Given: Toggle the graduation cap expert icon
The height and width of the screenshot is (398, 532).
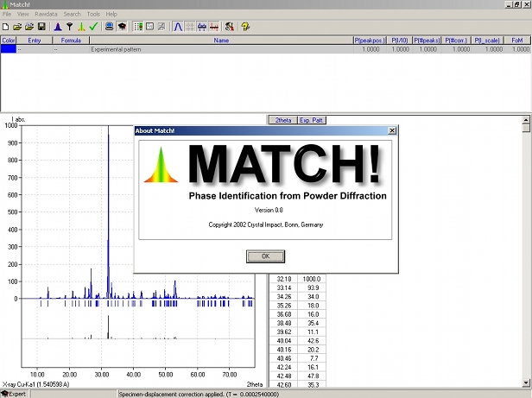Looking at the screenshot, I should (x=122, y=27).
